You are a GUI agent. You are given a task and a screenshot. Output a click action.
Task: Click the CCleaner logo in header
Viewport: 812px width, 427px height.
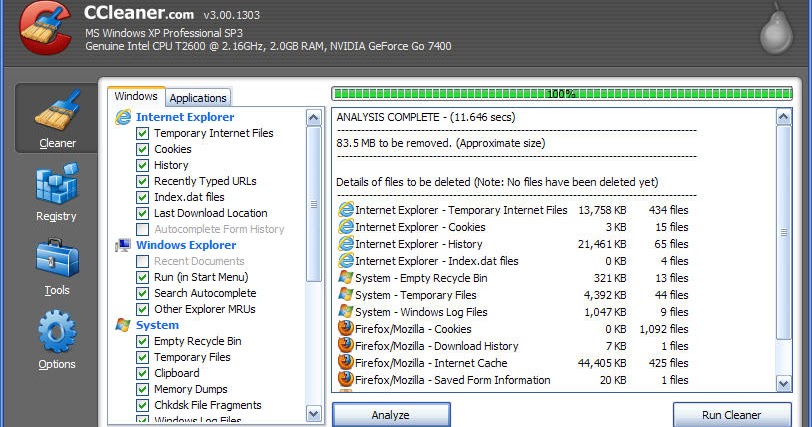coord(45,27)
